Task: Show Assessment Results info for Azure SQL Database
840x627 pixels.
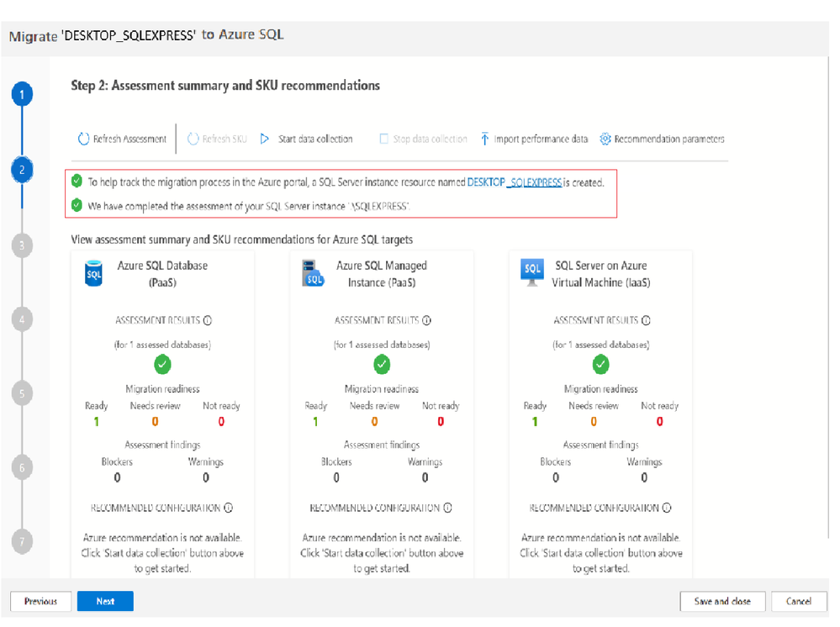Action: click(208, 321)
